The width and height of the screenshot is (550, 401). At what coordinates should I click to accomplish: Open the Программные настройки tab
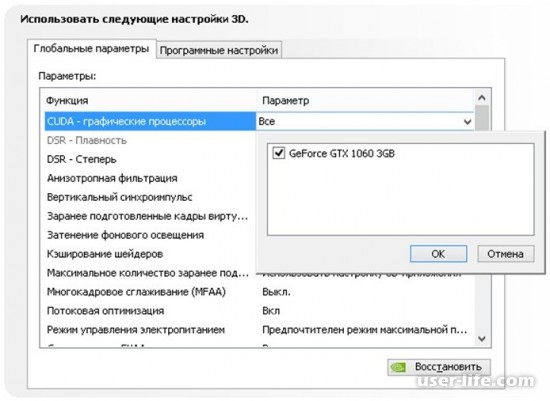click(219, 50)
